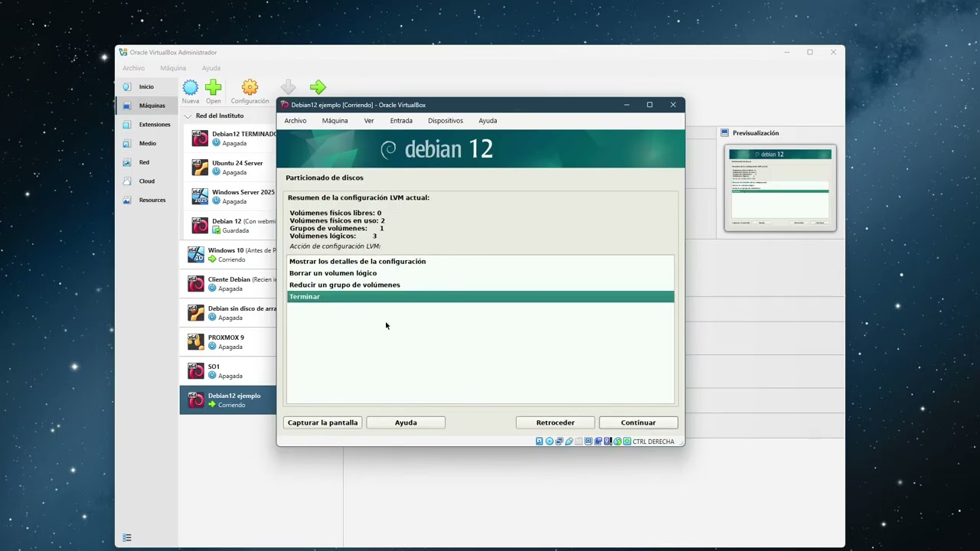980x551 pixels.
Task: Click the hard disk activity status icon
Action: (x=540, y=442)
